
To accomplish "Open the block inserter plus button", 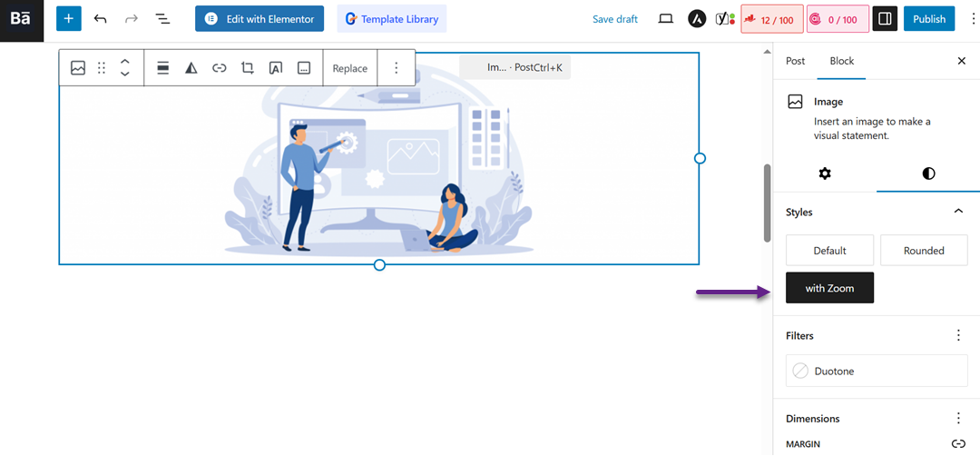I will tap(69, 18).
